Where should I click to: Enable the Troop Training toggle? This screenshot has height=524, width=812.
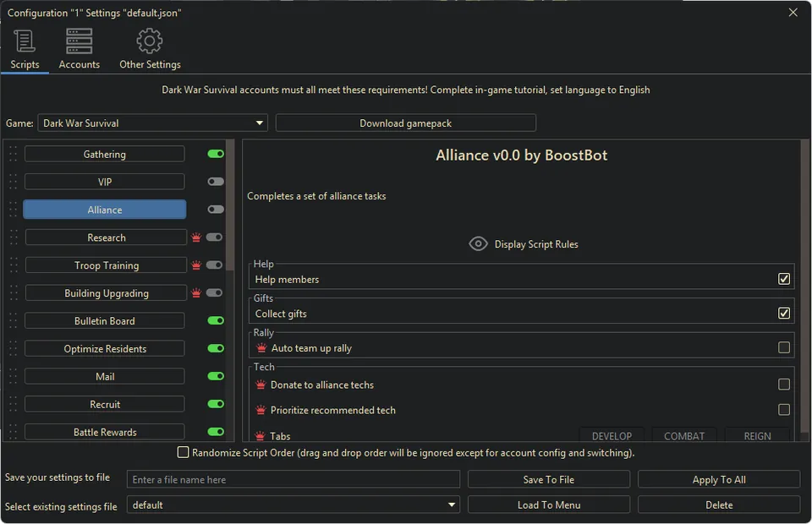pos(214,265)
